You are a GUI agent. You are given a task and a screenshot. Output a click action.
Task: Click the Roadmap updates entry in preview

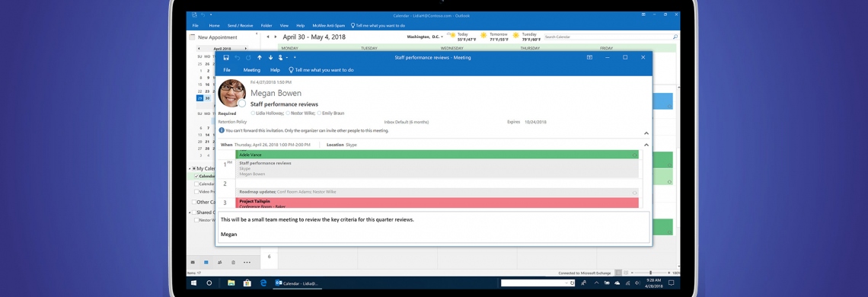point(437,192)
